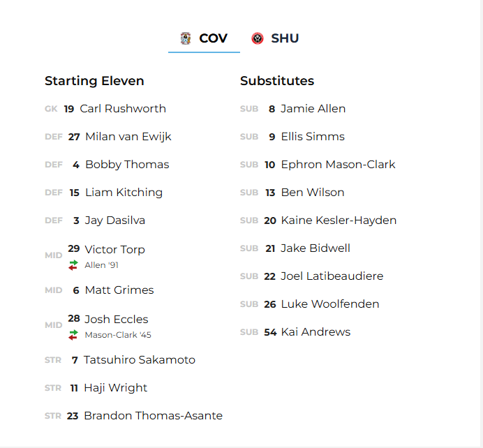Open Ellis Simms from substitutes list
The width and height of the screenshot is (483, 448).
click(x=312, y=137)
